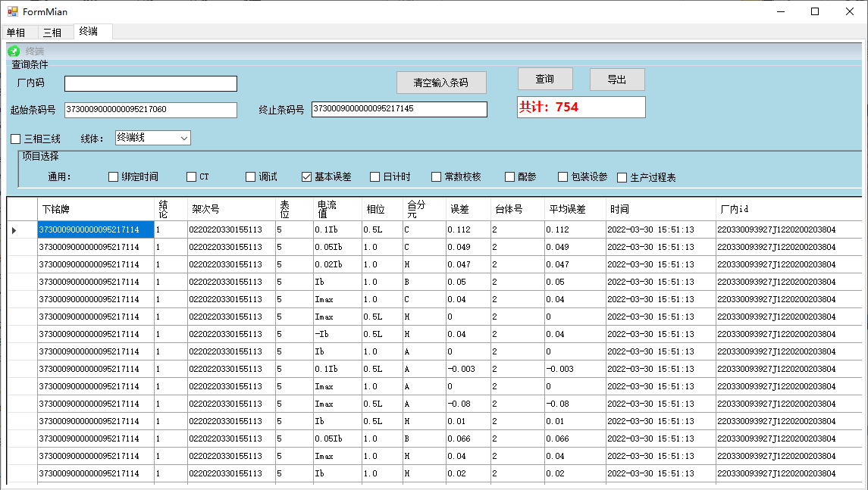868x490 pixels.
Task: Click the 导出 export button
Action: tap(617, 80)
